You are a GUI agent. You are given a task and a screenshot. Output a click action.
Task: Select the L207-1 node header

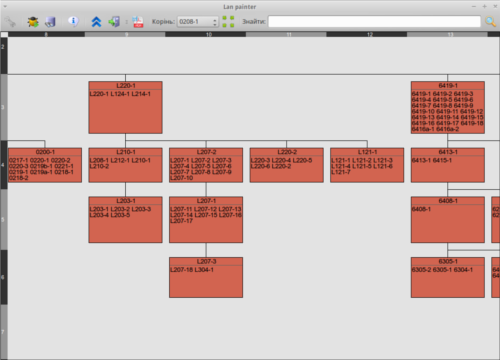point(206,201)
